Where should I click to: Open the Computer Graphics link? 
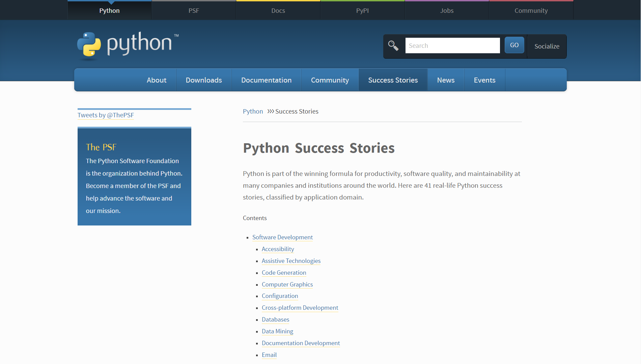pyautogui.click(x=287, y=284)
